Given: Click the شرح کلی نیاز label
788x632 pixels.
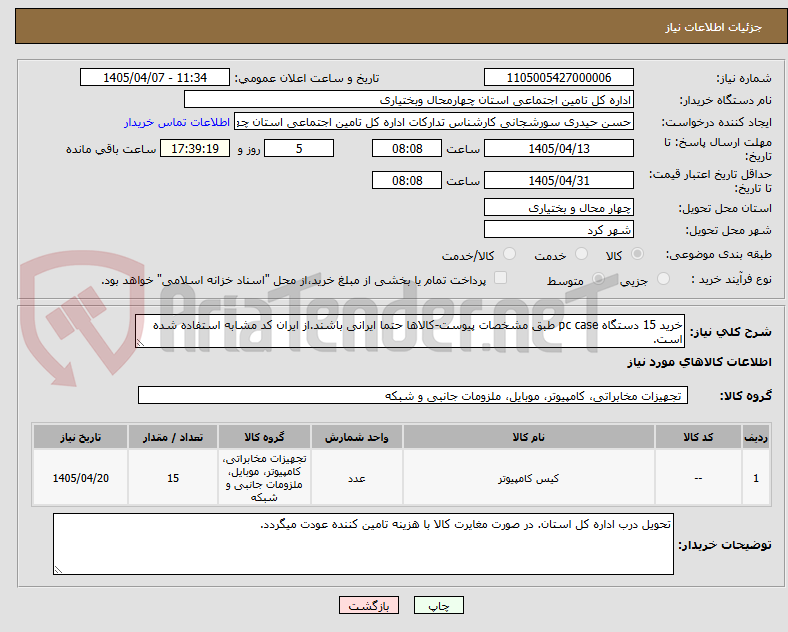Looking at the screenshot, I should pyautogui.click(x=731, y=332).
